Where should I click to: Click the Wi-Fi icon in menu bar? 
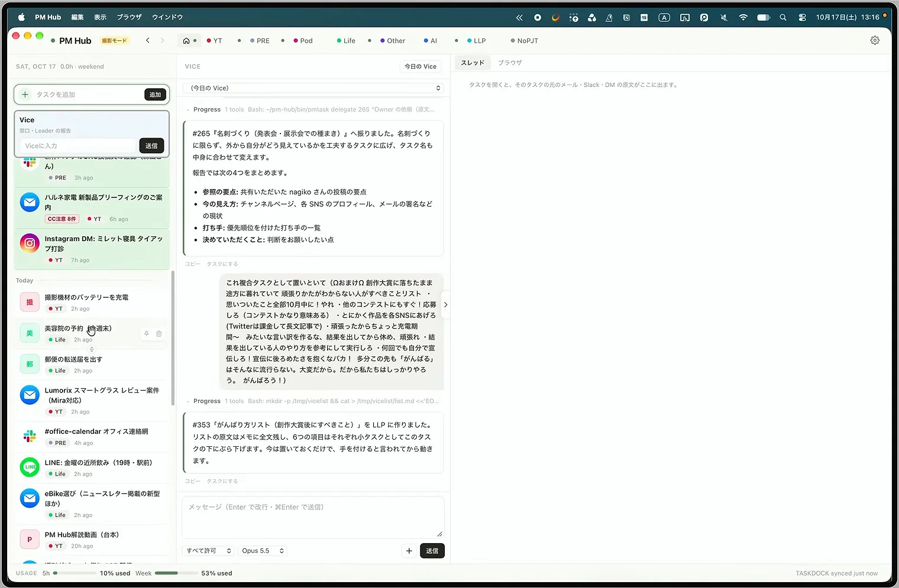point(743,18)
